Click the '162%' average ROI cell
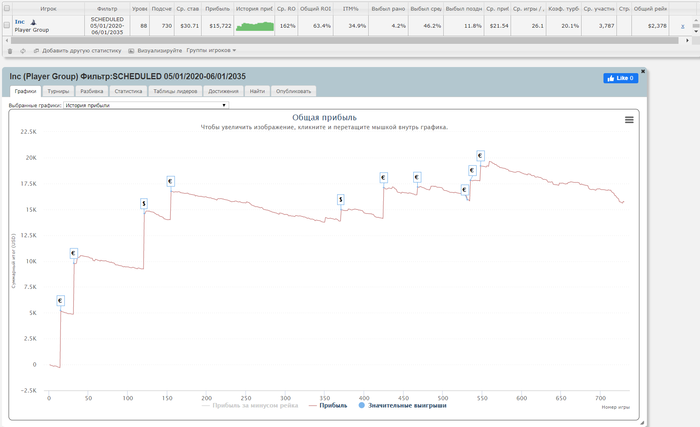Viewport: 700px width, 427px height. [288, 26]
